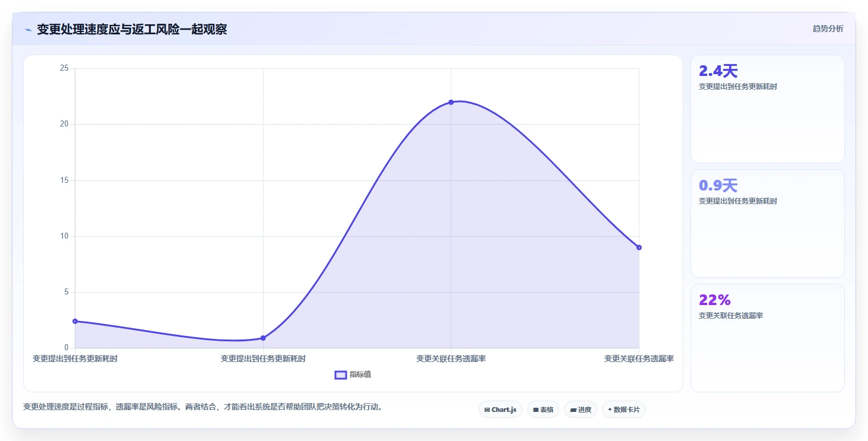The height and width of the screenshot is (441, 868).
Task: Click the panel title 变更处理速度应与返工风险一起观察
Action: pyautogui.click(x=132, y=30)
